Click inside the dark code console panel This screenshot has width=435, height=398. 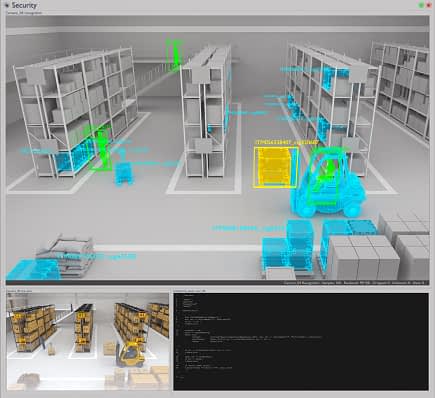point(301,342)
